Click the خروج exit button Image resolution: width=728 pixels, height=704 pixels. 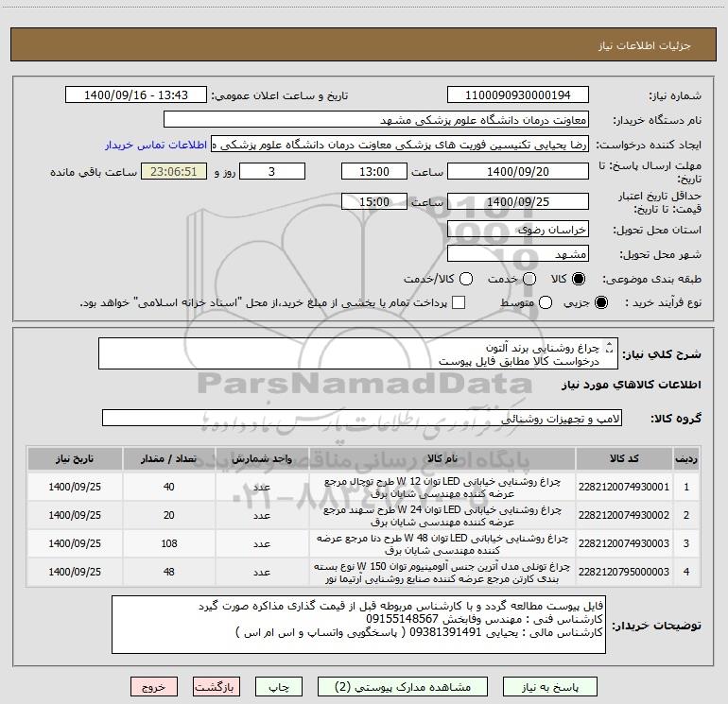tap(154, 687)
